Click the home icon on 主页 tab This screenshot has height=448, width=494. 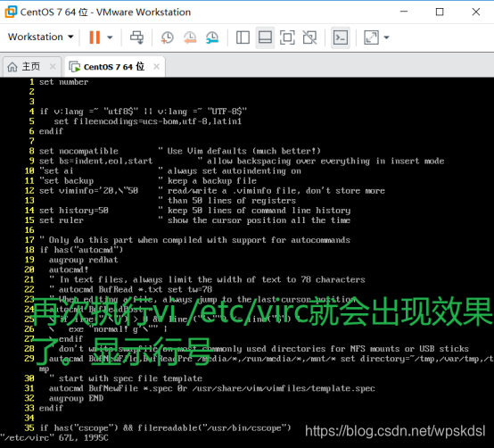coord(12,67)
